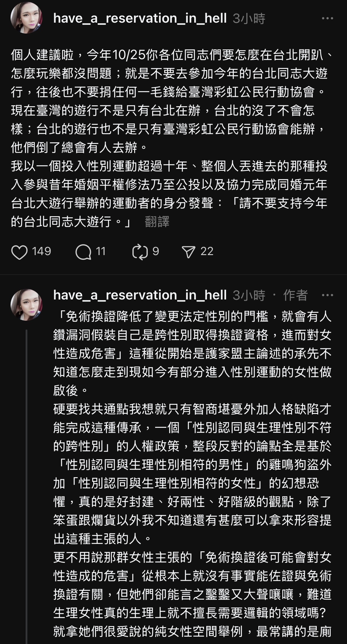Click the 3小時 timestamp on the first post
This screenshot has width=347, height=644.
[249, 19]
